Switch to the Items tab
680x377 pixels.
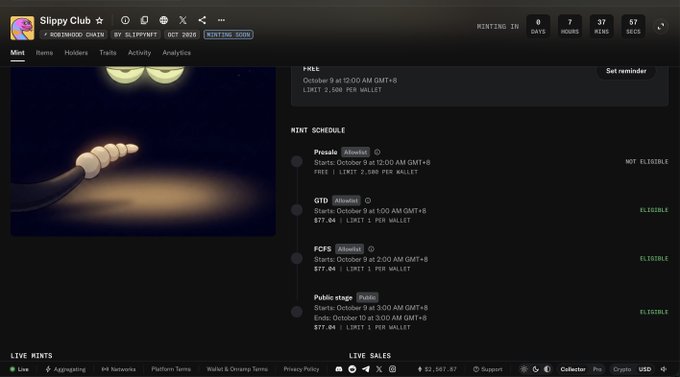click(x=44, y=52)
